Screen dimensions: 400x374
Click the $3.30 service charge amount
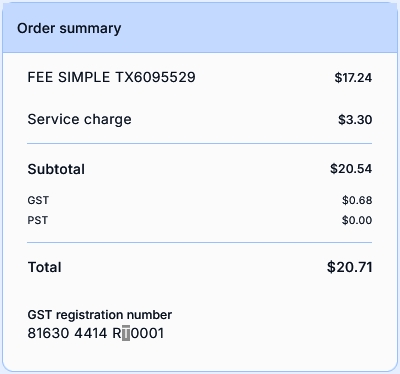click(x=355, y=120)
